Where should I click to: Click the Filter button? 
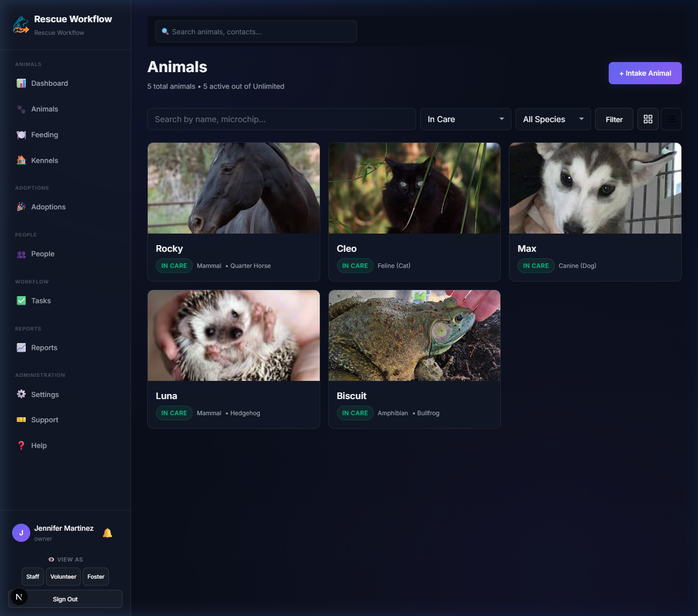[x=614, y=119]
